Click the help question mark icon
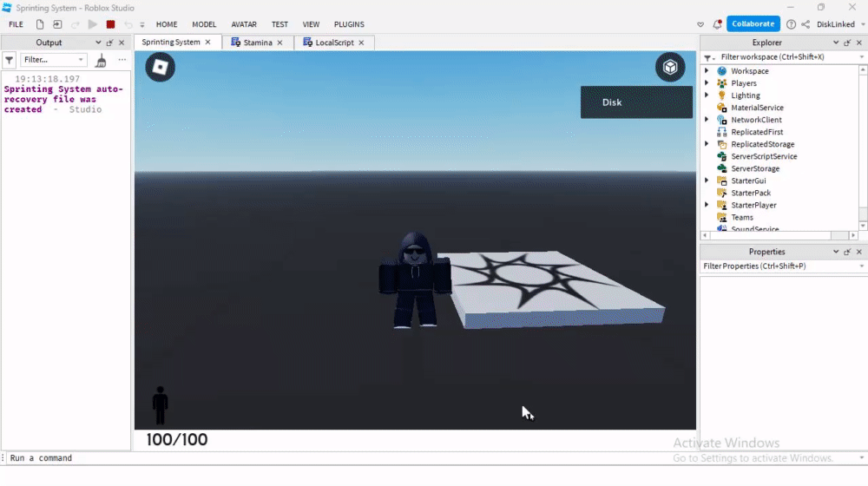This screenshot has width=868, height=486. click(x=791, y=24)
